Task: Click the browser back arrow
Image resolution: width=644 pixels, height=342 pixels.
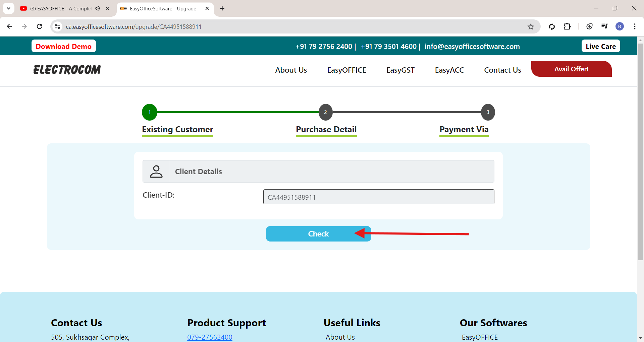Action: point(9,26)
